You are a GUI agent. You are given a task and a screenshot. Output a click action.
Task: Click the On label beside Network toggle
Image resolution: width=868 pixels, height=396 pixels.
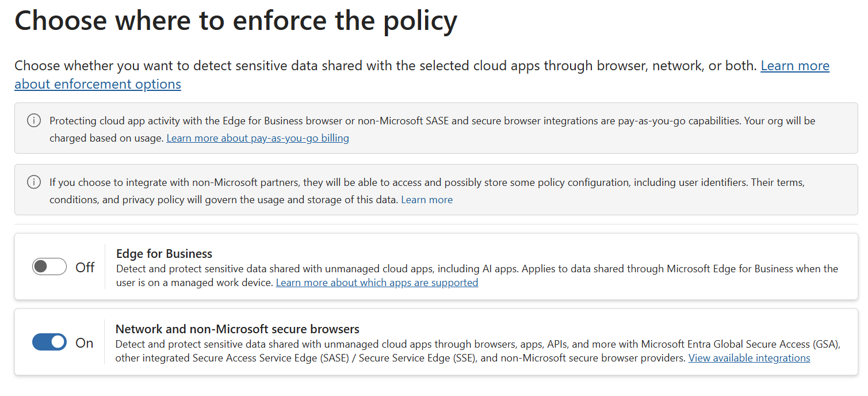pos(85,342)
